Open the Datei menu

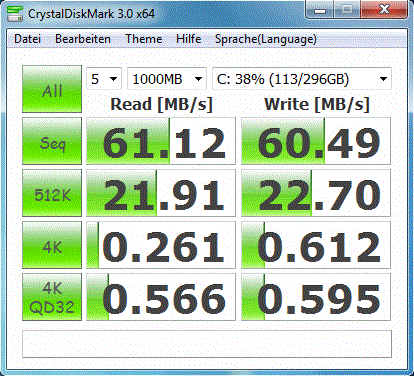click(x=27, y=39)
